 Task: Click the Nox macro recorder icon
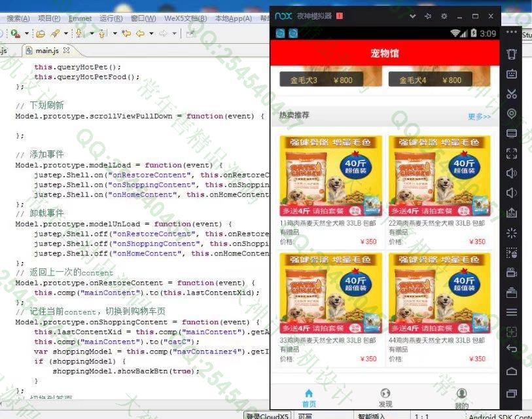click(x=512, y=253)
